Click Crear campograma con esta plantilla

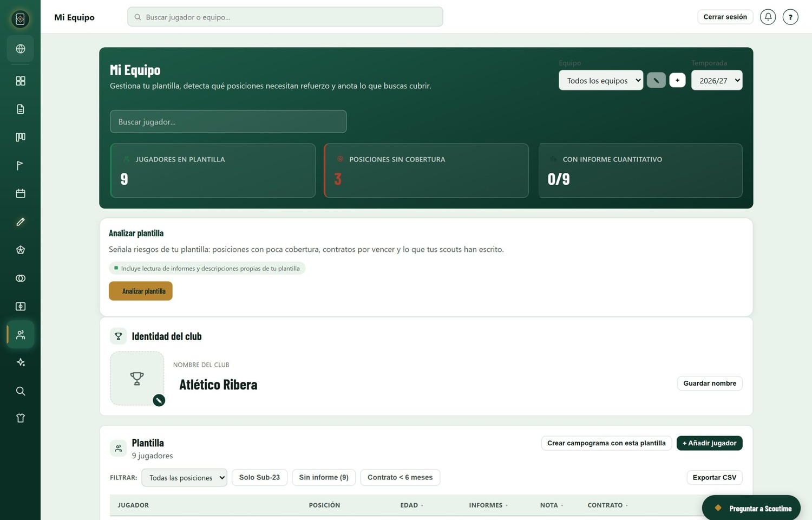coord(606,443)
